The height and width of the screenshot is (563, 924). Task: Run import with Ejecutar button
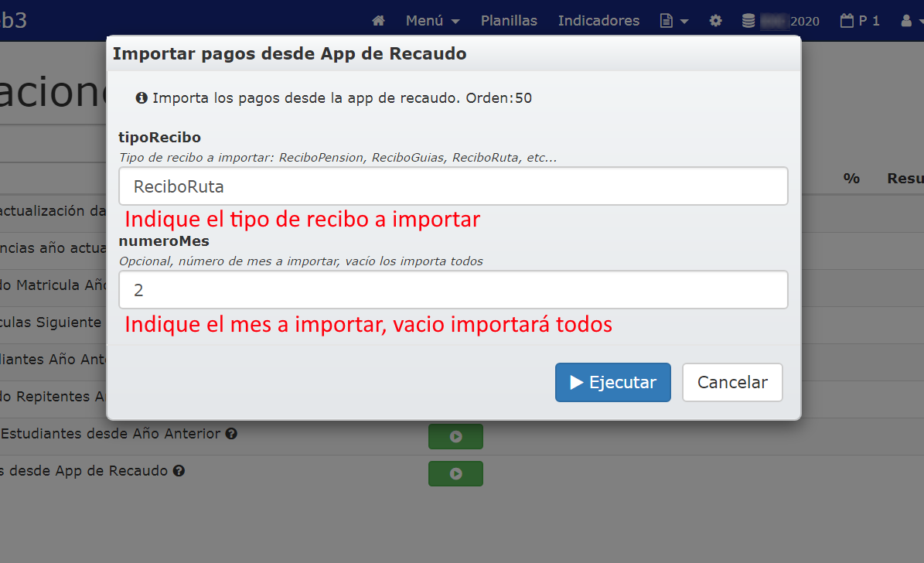coord(613,382)
